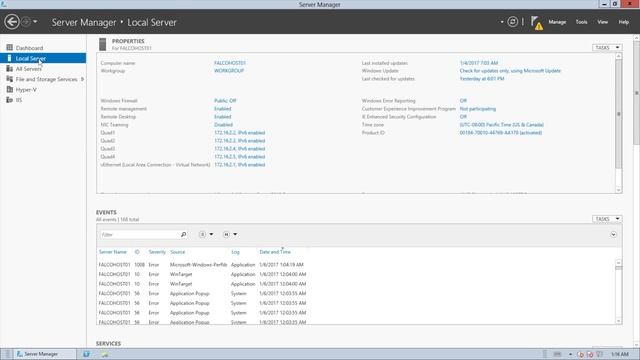Click the Remote Desktop Enabled link
The height and width of the screenshot is (360, 640).
222,117
